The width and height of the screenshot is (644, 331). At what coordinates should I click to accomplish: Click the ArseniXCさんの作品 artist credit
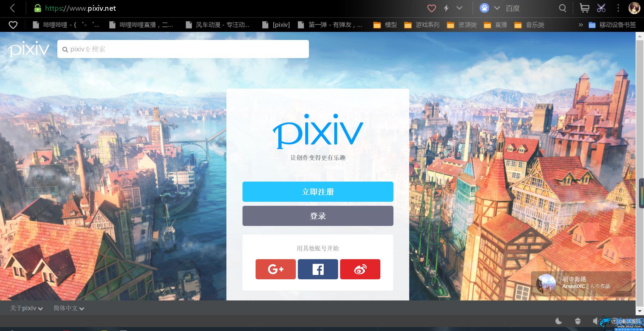coord(586,286)
